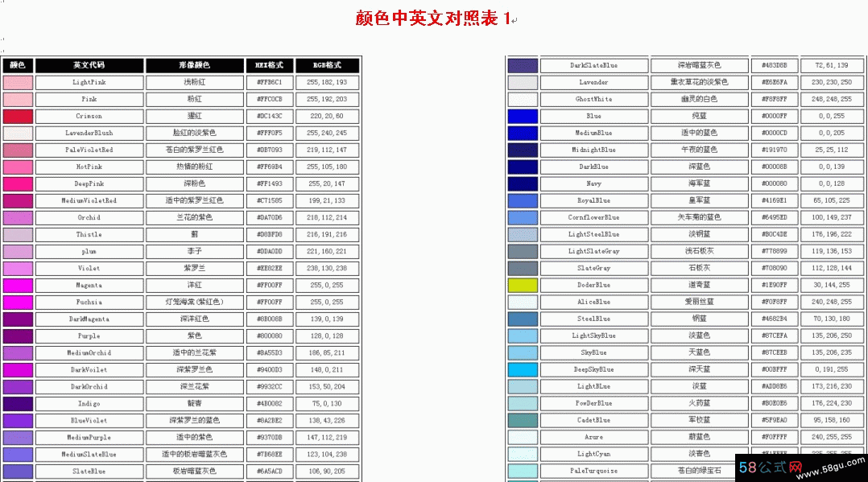
Task: Select the RGB value "72, 61, 139"
Action: (x=832, y=65)
